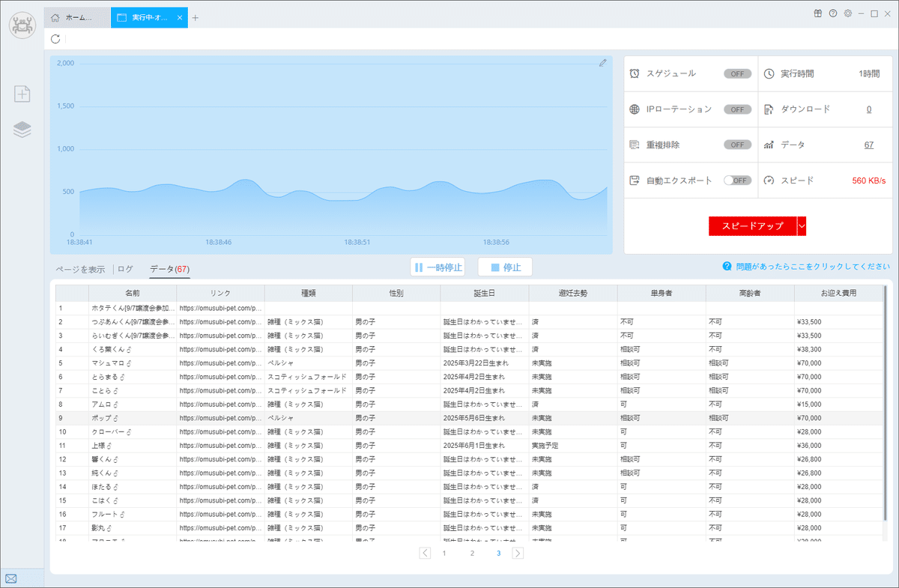899x588 pixels.
Task: Click the run time clock icon
Action: tap(769, 73)
